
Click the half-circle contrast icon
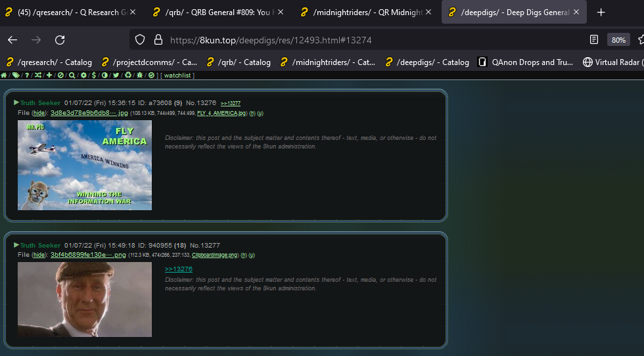coord(104,75)
